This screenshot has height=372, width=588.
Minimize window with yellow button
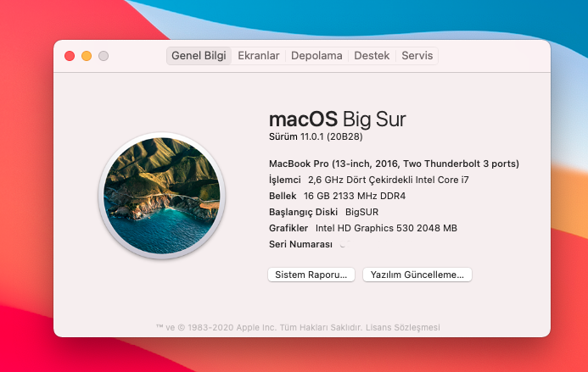pyautogui.click(x=87, y=56)
